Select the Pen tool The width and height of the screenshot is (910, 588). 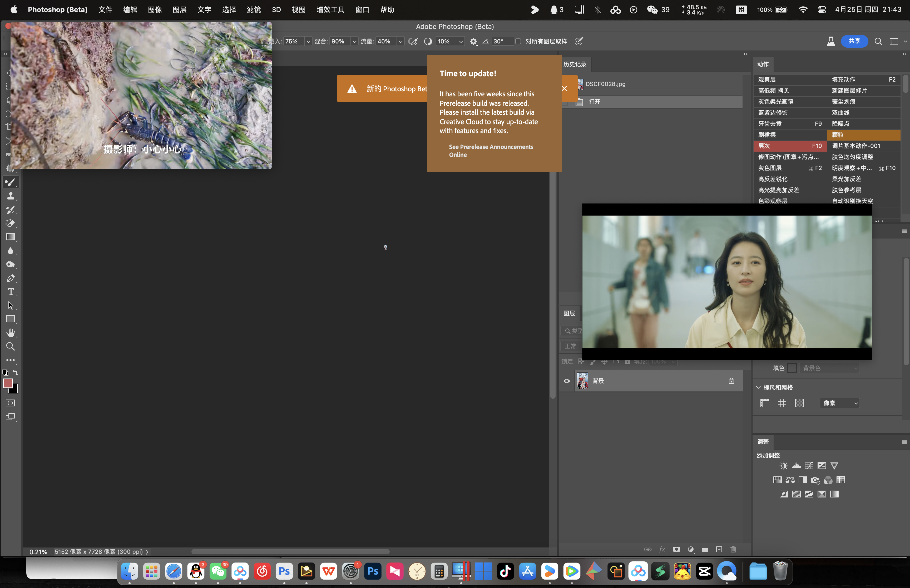point(10,278)
